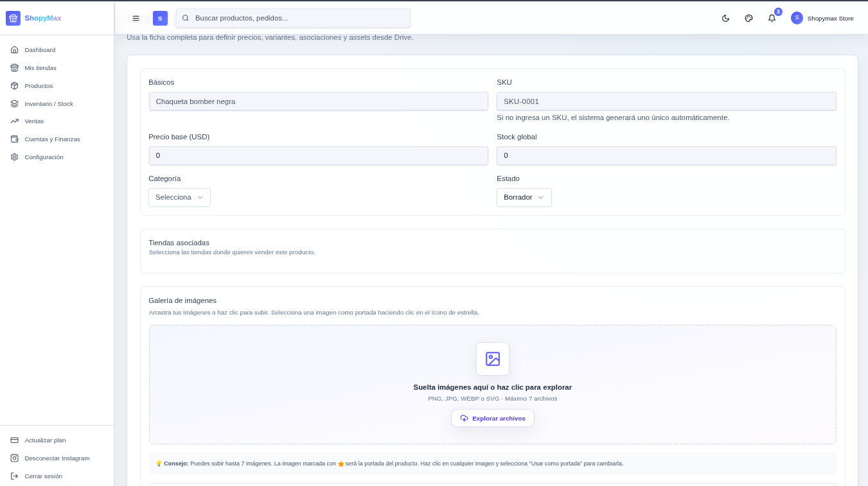The height and width of the screenshot is (486, 868).
Task: Open the Estado Borrador dropdown
Action: coord(524,197)
